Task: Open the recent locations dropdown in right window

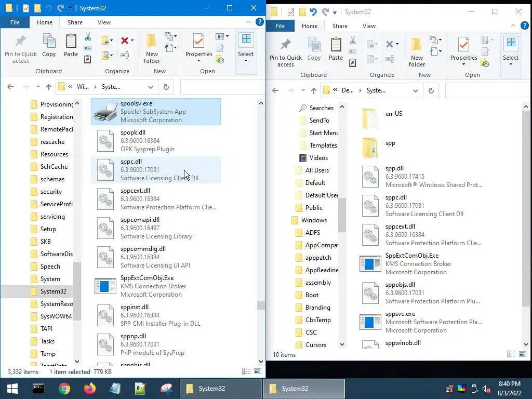Action: pos(303,90)
